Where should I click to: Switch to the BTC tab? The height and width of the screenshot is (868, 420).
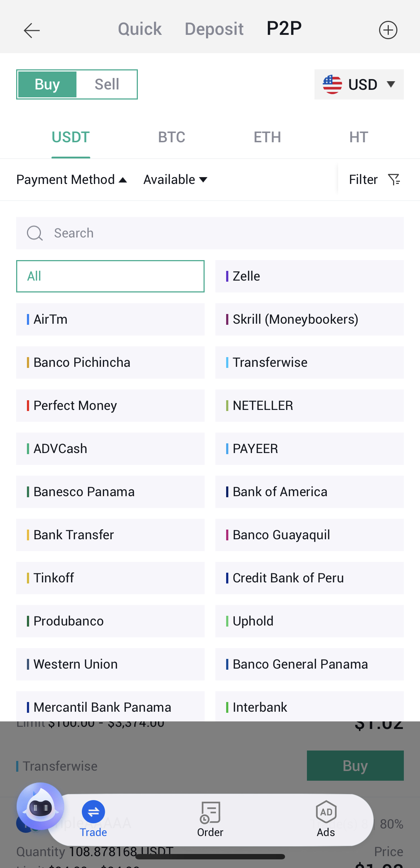[x=172, y=137]
